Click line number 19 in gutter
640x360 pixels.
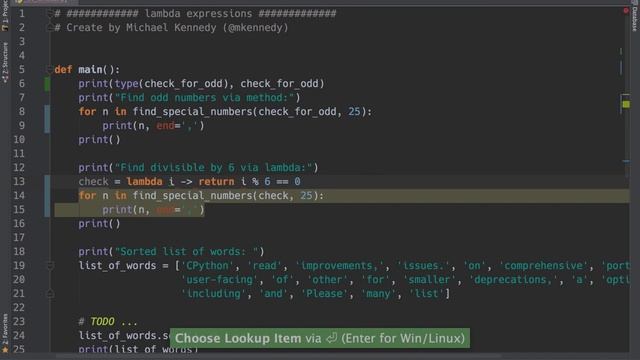click(19, 266)
